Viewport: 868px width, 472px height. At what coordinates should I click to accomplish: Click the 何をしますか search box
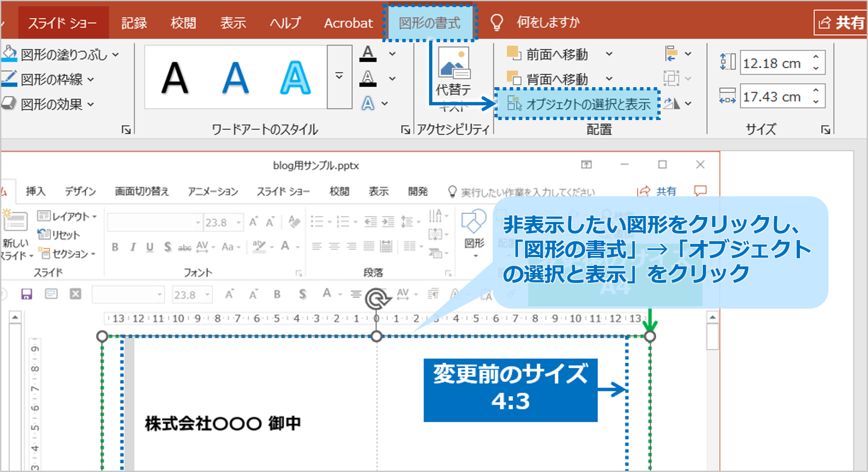tap(548, 22)
